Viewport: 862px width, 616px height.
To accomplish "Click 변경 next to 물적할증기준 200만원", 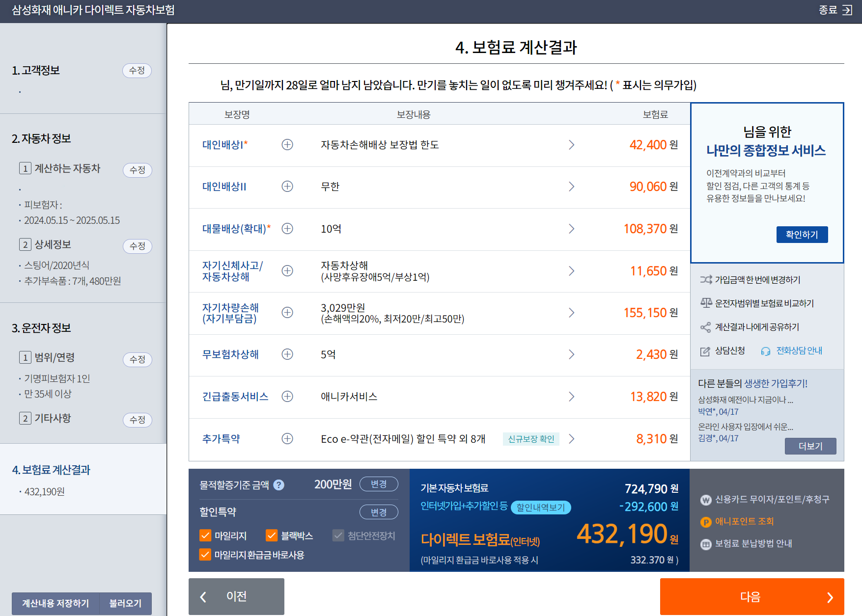I will [379, 484].
